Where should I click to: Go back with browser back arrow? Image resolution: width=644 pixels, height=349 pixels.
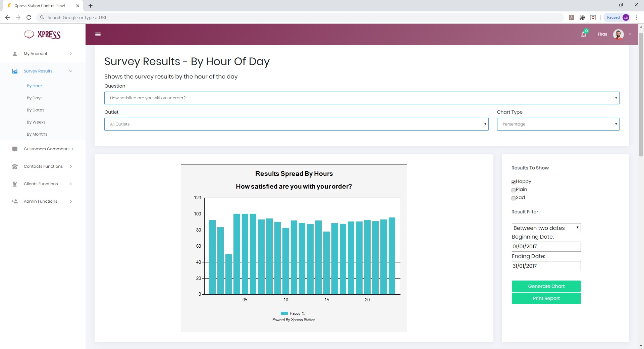[x=7, y=17]
